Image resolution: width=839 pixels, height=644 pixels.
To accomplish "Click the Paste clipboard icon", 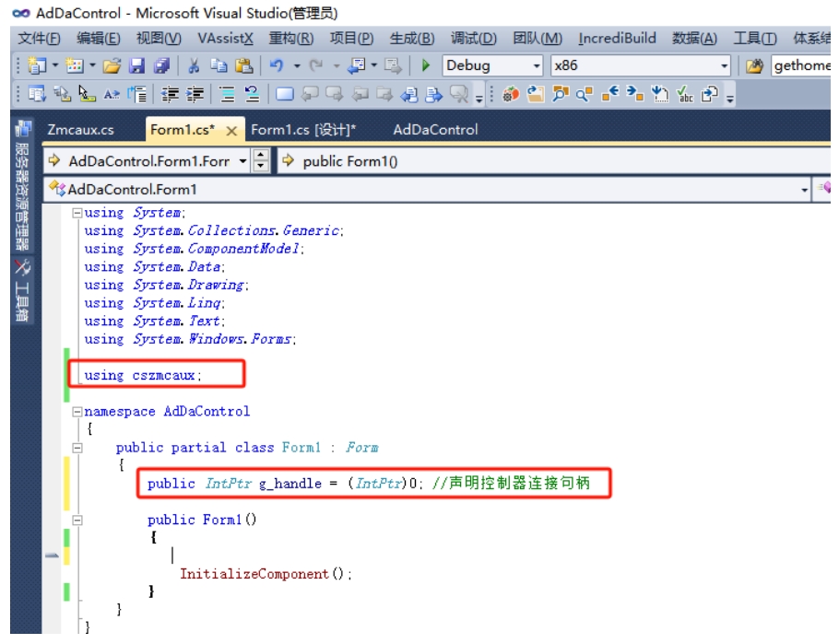I will [244, 65].
